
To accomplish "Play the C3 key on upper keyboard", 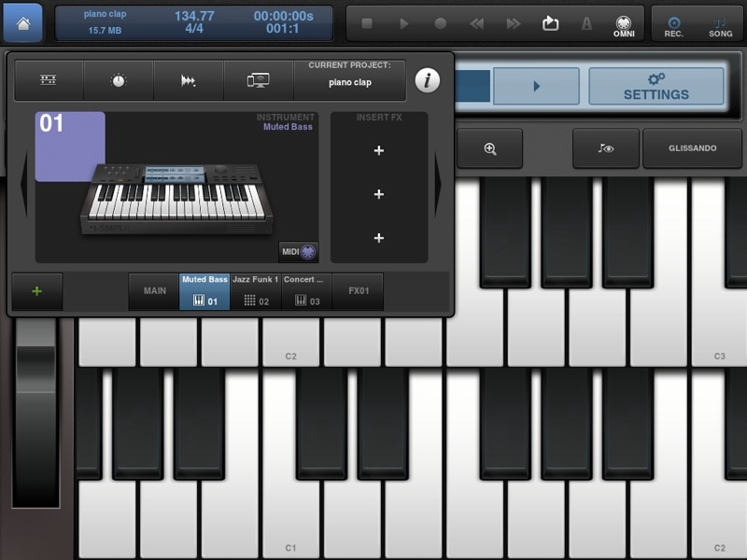I will click(x=719, y=329).
